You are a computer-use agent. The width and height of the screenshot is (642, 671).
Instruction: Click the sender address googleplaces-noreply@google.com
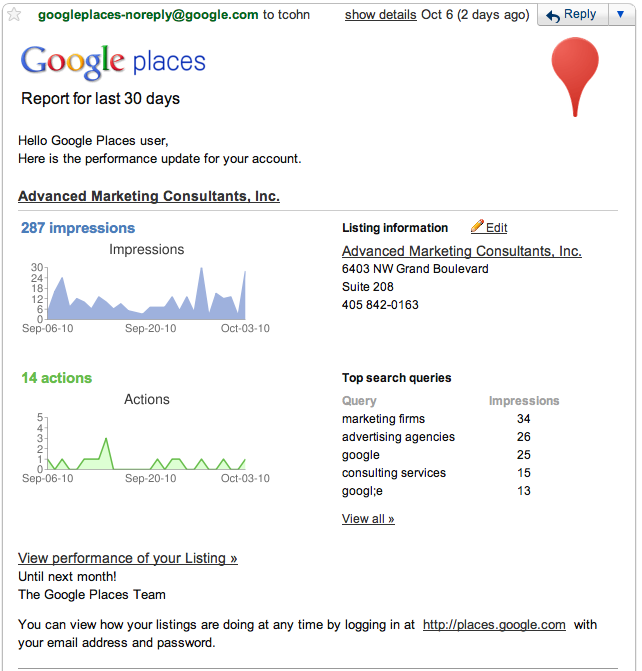pos(148,15)
